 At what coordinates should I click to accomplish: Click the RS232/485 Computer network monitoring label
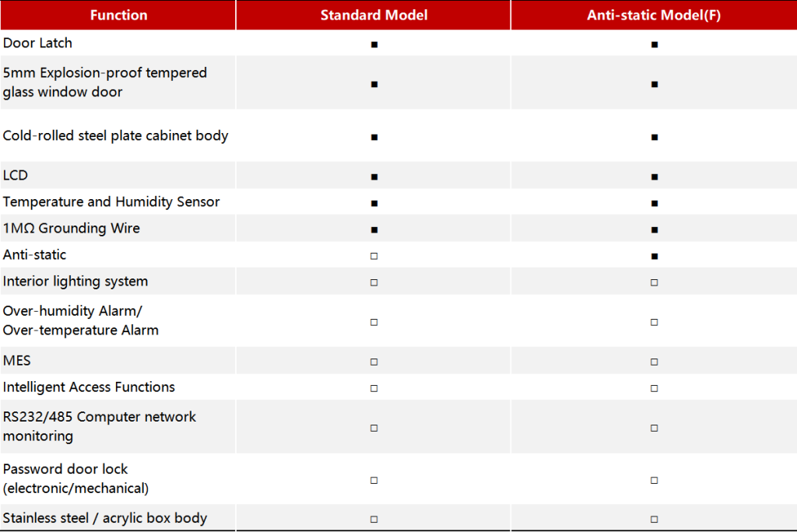pyautogui.click(x=100, y=426)
